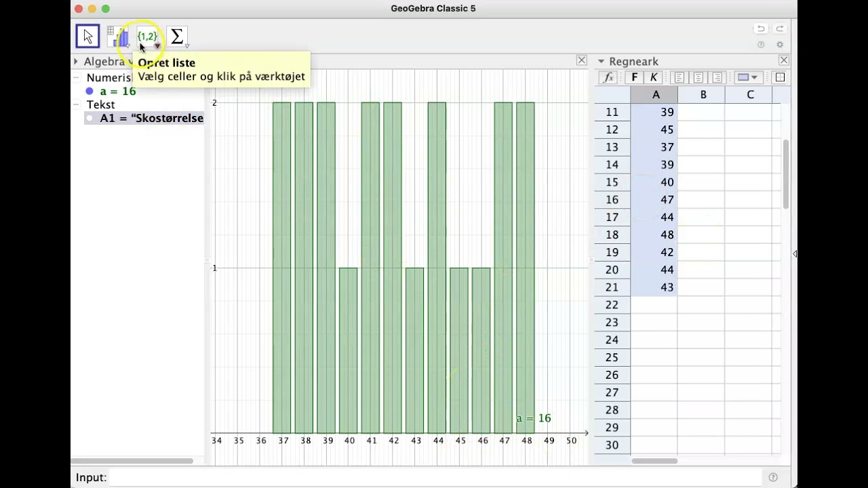Close the Regneark spreadsheet panel
Image resolution: width=868 pixels, height=488 pixels.
click(x=784, y=61)
